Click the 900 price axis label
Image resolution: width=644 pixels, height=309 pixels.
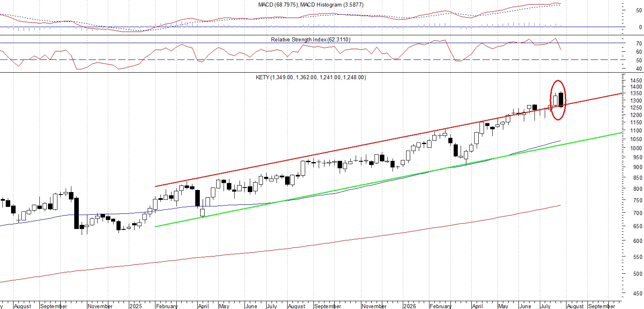pos(638,167)
